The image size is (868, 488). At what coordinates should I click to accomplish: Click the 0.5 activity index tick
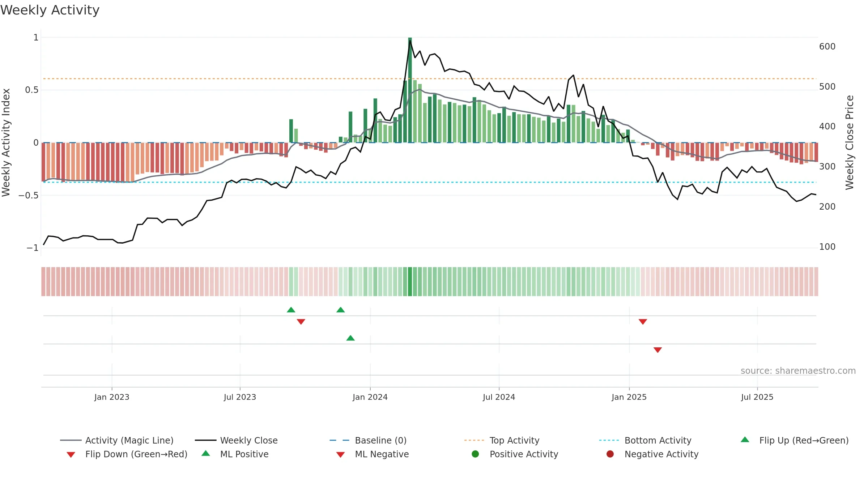pos(31,90)
